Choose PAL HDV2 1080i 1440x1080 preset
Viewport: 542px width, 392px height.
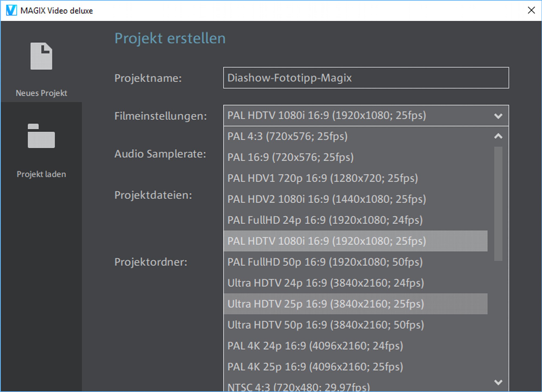point(327,199)
